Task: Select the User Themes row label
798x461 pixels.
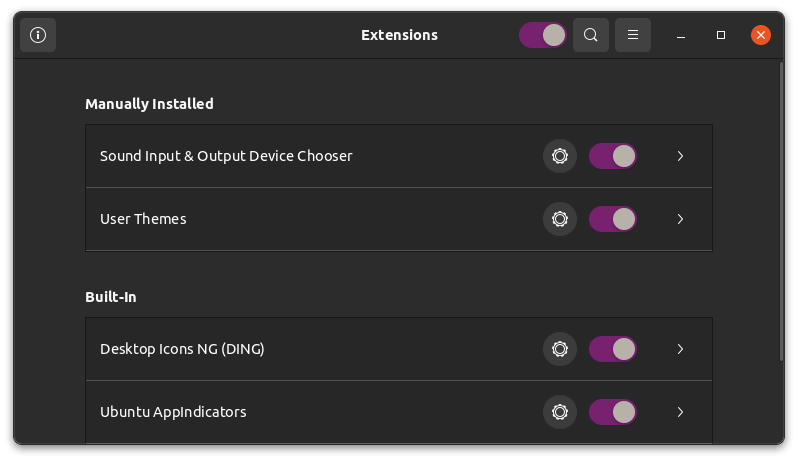Action: [x=143, y=219]
